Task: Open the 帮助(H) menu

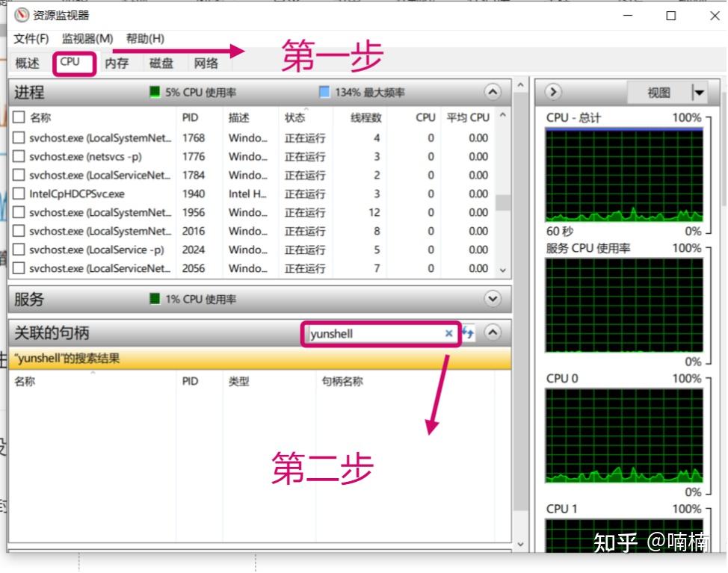Action: pyautogui.click(x=145, y=39)
